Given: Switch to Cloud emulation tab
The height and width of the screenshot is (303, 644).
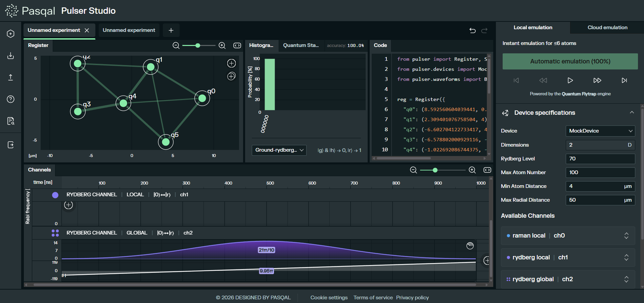Looking at the screenshot, I should pos(607,28).
